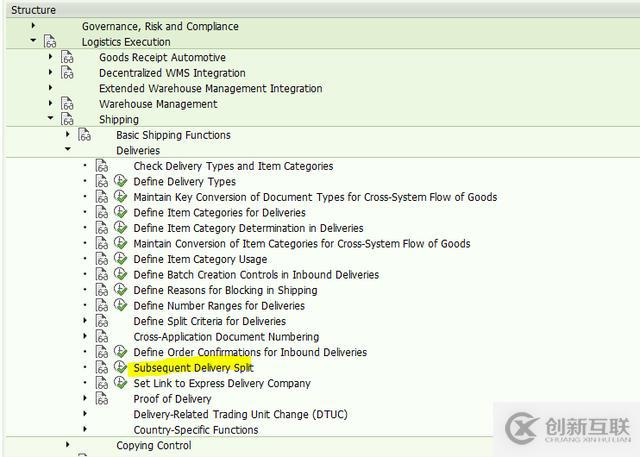Open documentation icon for Basic Shipping Functions
Screen dimensions: 640x457
(84, 134)
